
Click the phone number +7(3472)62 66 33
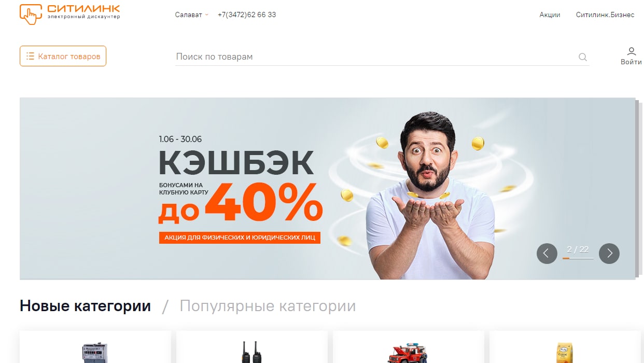coord(247,15)
